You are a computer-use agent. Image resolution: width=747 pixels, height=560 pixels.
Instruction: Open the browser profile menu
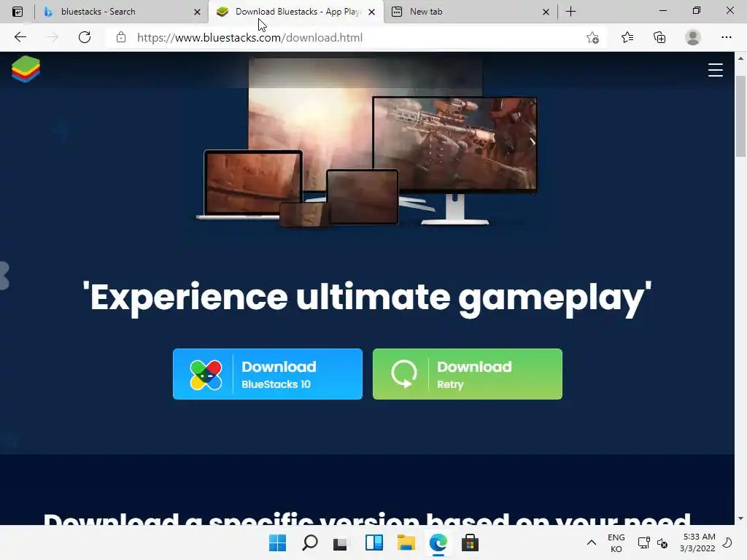click(693, 37)
